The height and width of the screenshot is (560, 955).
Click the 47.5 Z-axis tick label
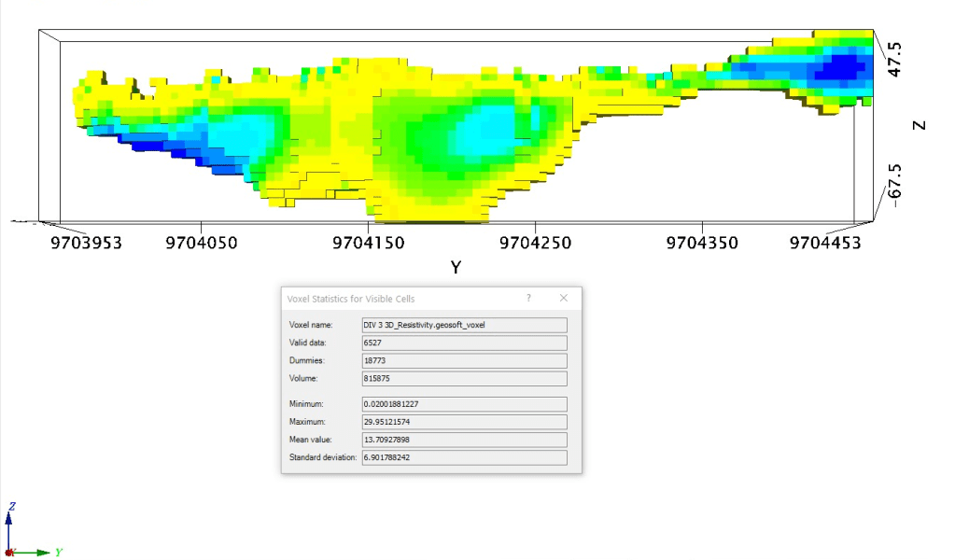click(893, 58)
